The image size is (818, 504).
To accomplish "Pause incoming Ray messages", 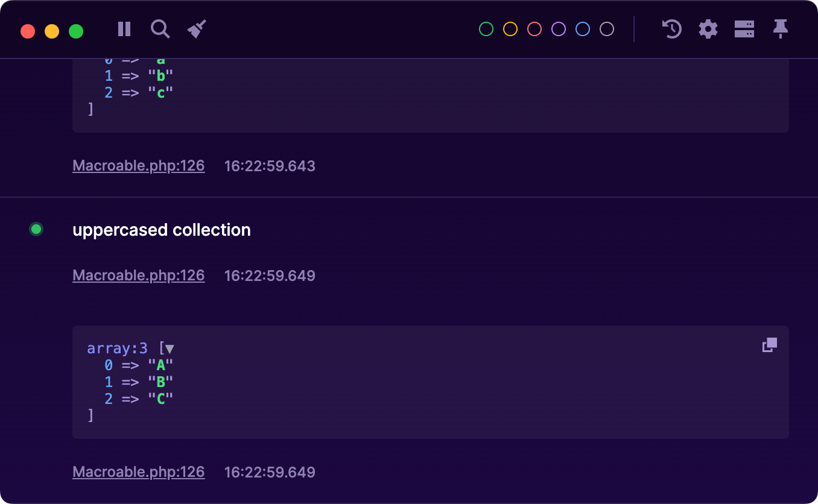I will [x=124, y=28].
